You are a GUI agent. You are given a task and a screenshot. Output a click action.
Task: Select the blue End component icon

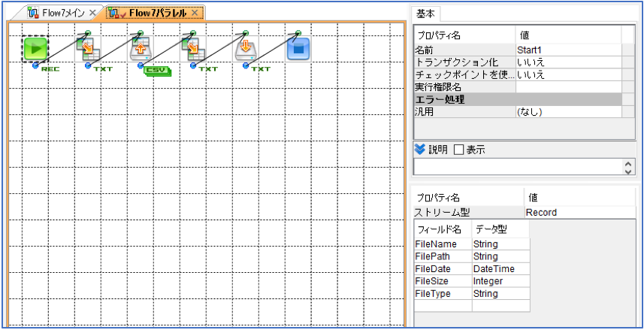point(298,49)
